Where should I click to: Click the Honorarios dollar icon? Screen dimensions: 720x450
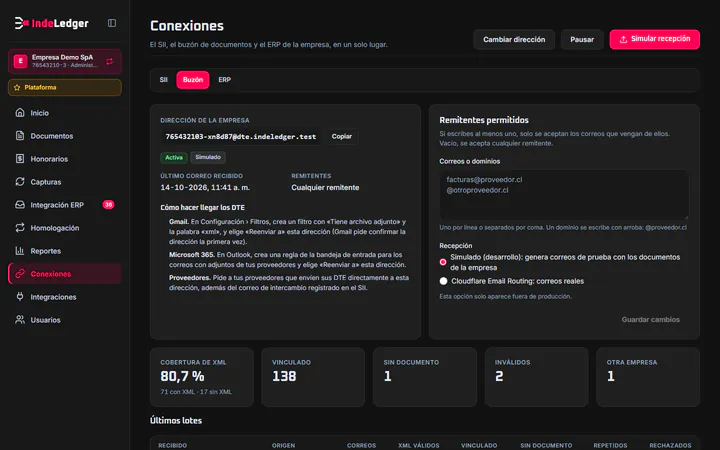(x=20, y=158)
